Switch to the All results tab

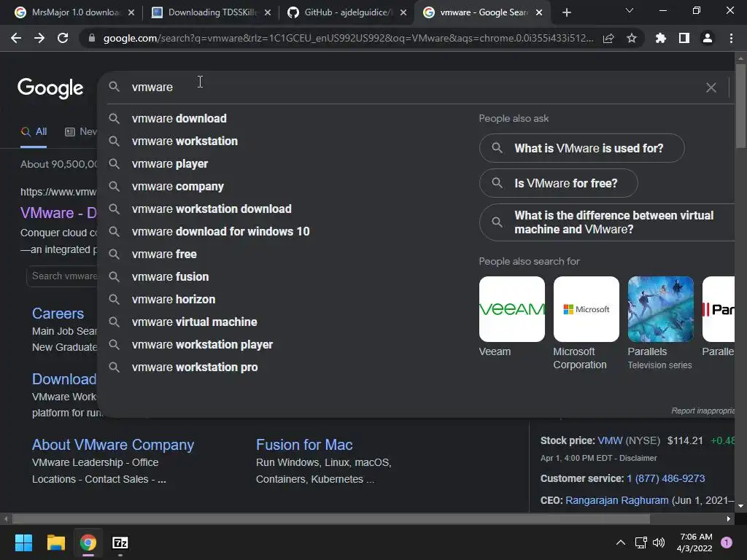pyautogui.click(x=34, y=132)
